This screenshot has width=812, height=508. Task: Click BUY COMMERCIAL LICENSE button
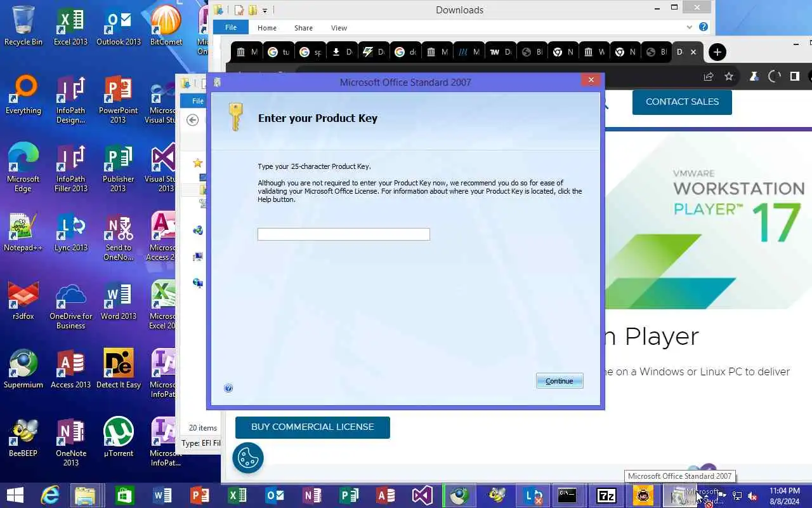point(312,427)
